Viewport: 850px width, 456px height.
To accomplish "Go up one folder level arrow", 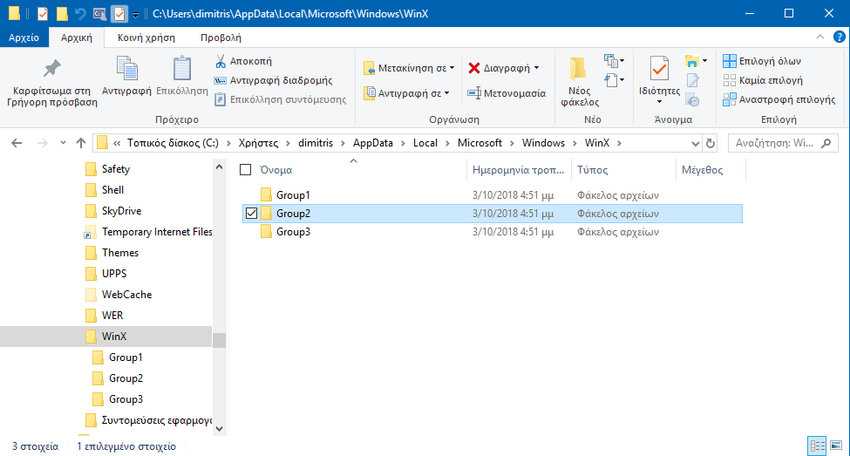I will tap(81, 143).
